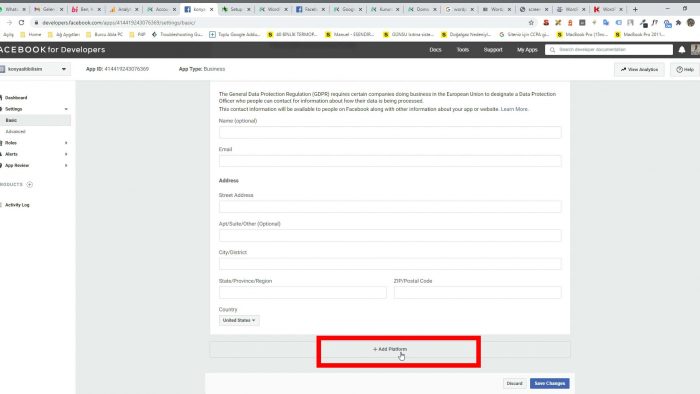This screenshot has width=700, height=394.
Task: Click the browser address bar URL
Action: 119,23
